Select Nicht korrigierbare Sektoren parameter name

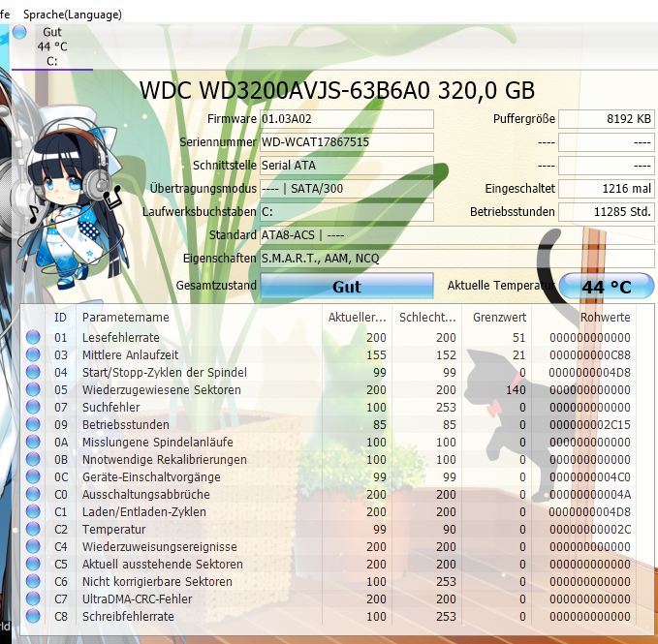pyautogui.click(x=157, y=581)
